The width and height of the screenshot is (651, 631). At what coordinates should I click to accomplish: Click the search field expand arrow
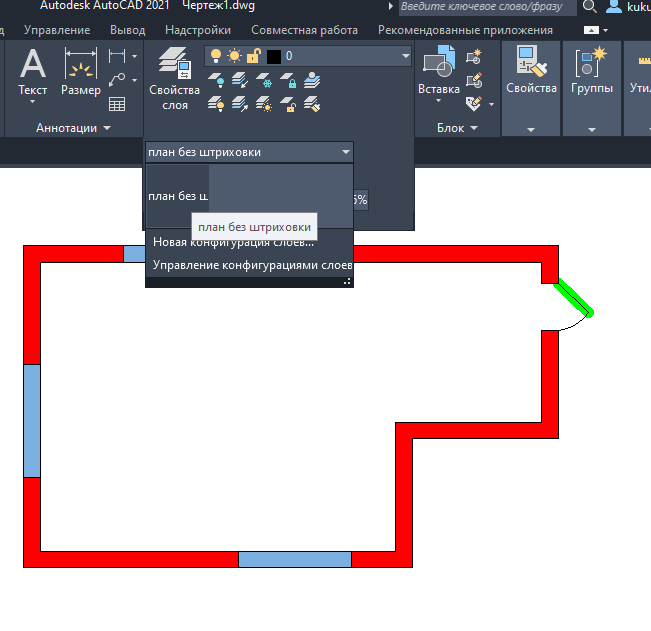(x=391, y=6)
